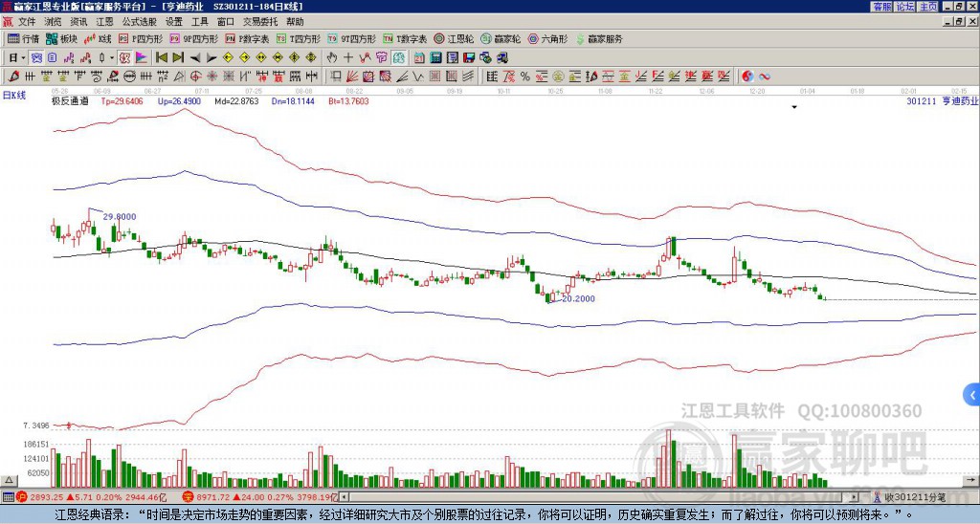The width and height of the screenshot is (980, 524).
Task: Click the 301211 亨迪药业 stock label
Action: coord(942,100)
